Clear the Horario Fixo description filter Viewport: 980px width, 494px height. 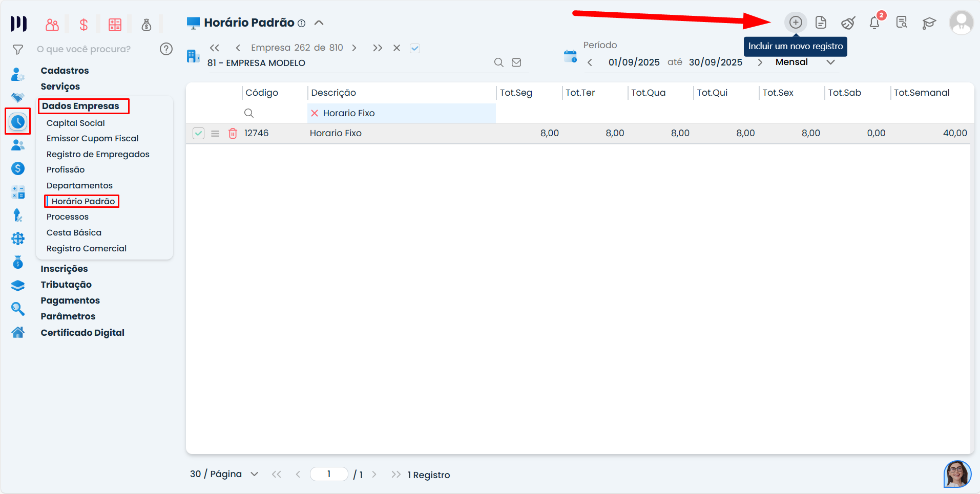315,113
